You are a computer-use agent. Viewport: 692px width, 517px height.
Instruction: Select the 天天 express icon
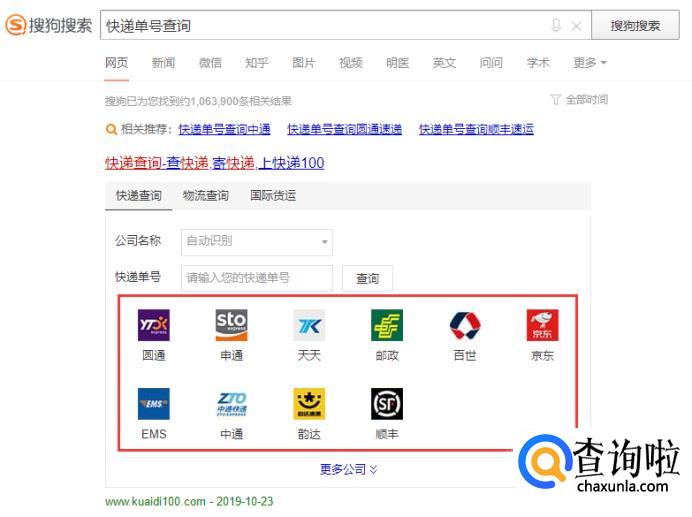pyautogui.click(x=309, y=325)
